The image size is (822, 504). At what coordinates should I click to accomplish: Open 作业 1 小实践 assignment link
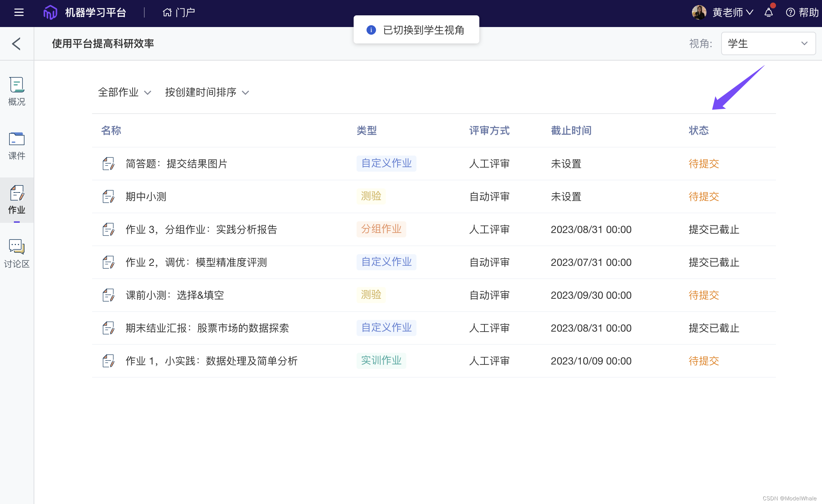pos(211,361)
